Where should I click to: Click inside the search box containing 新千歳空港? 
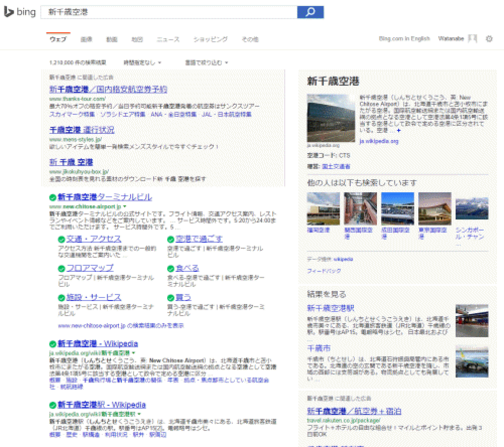pos(169,12)
